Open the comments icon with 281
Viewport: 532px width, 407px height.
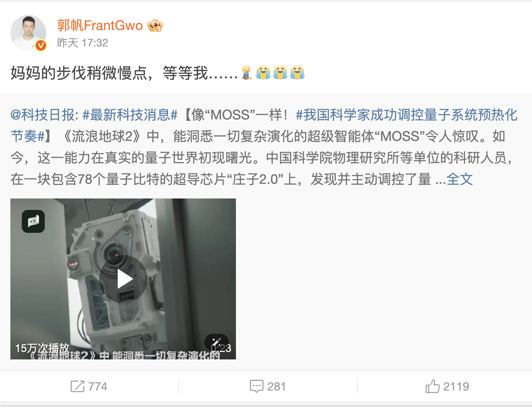268,386
